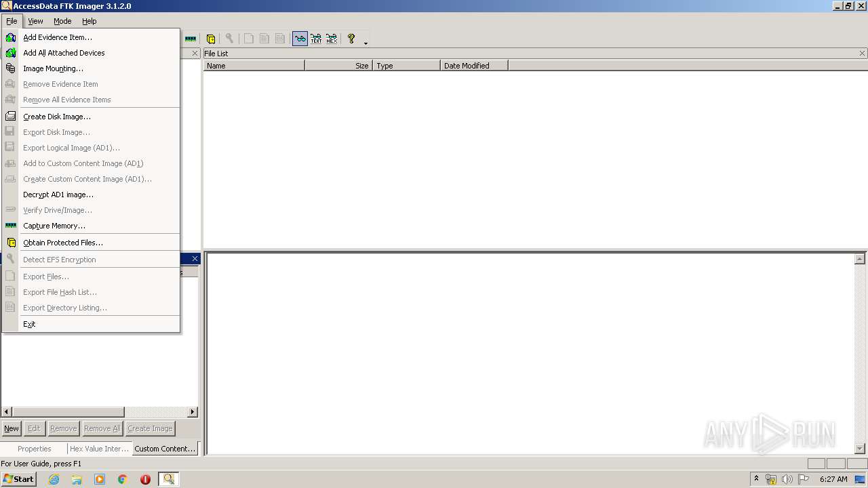Sort file list by Size column
The height and width of the screenshot is (488, 868).
(x=338, y=66)
